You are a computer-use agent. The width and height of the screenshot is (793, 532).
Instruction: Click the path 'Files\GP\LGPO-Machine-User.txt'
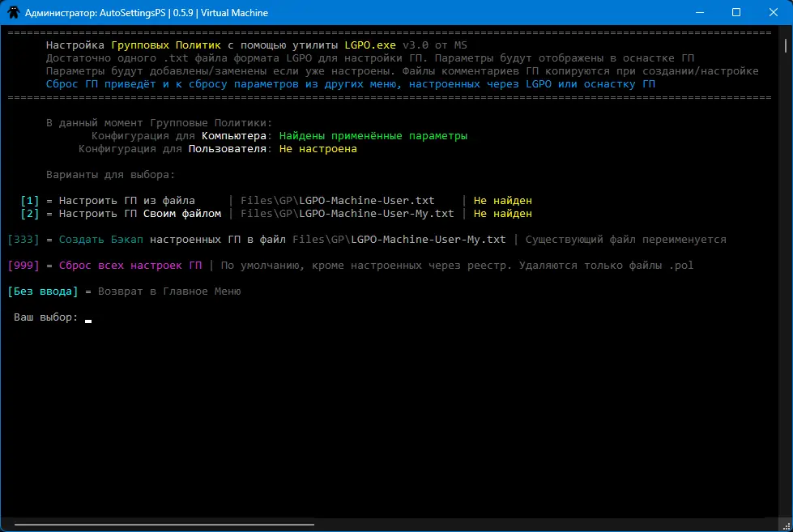337,200
